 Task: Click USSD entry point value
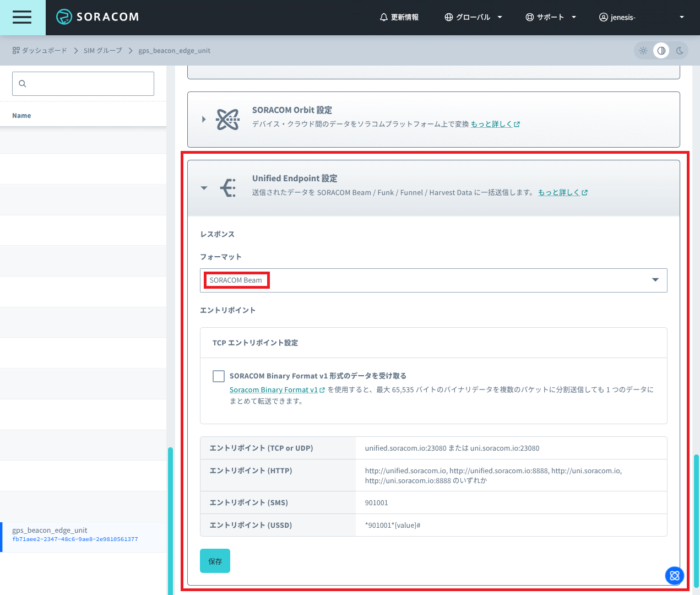pyautogui.click(x=393, y=525)
